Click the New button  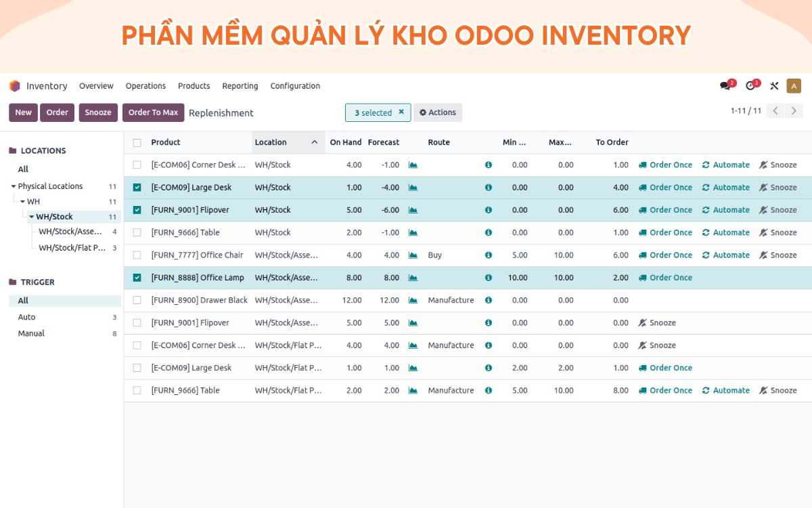23,112
